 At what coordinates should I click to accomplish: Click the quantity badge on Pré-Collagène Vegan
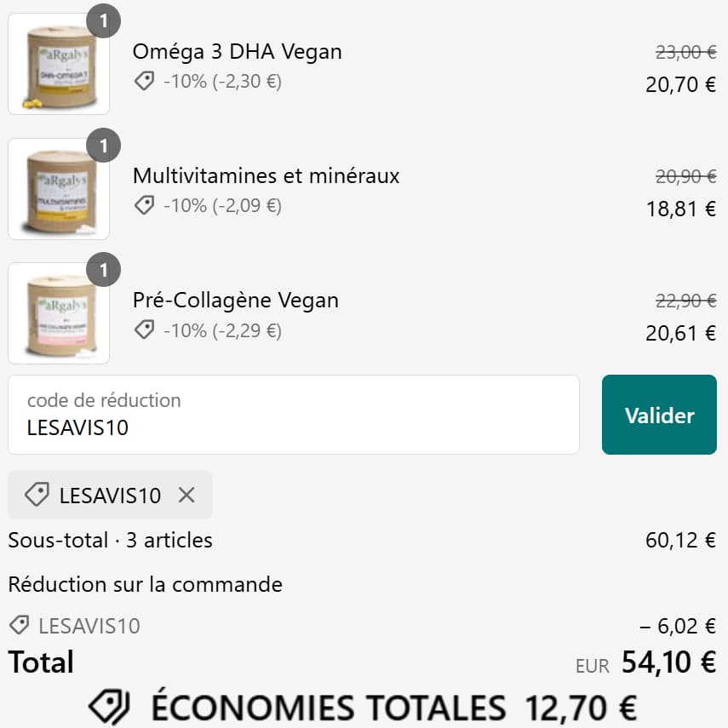click(x=102, y=270)
